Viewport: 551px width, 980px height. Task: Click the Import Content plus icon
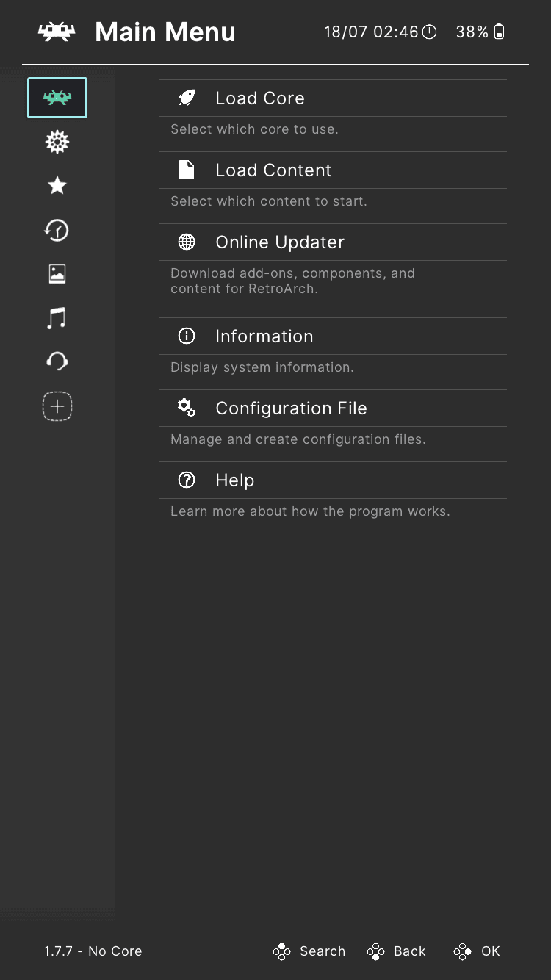click(x=57, y=406)
